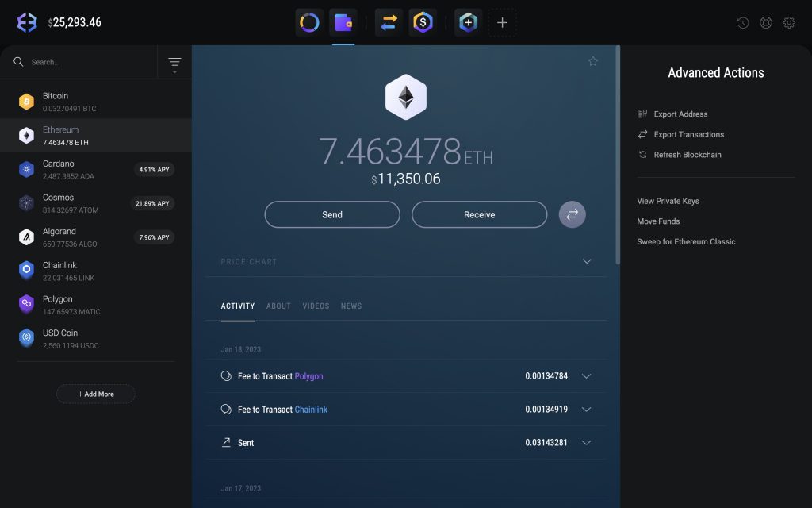The height and width of the screenshot is (508, 812).
Task: Click the Exodus logo icon
Action: (x=27, y=22)
